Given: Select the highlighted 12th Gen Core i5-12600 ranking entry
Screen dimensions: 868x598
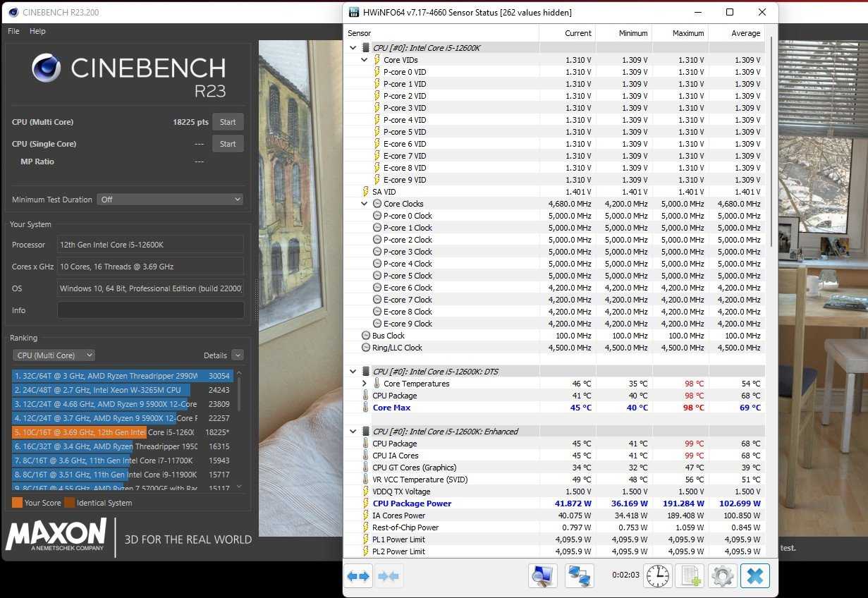Looking at the screenshot, I should [x=123, y=432].
